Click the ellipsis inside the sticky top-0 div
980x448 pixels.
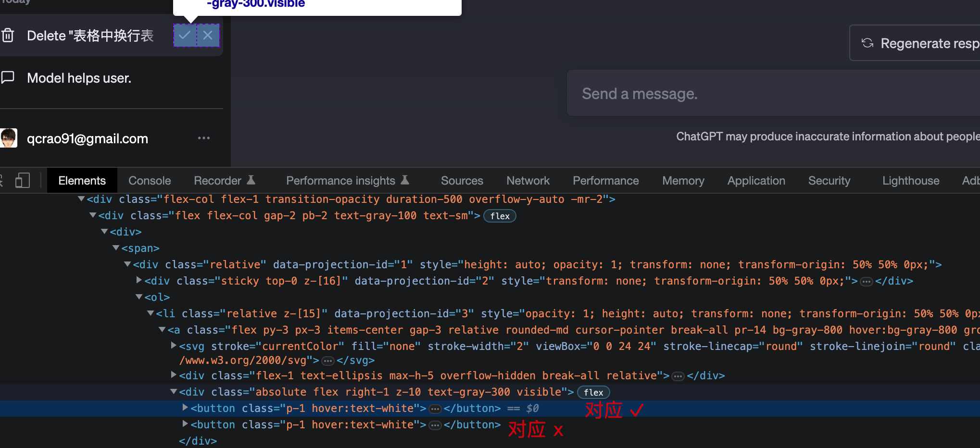click(x=867, y=281)
